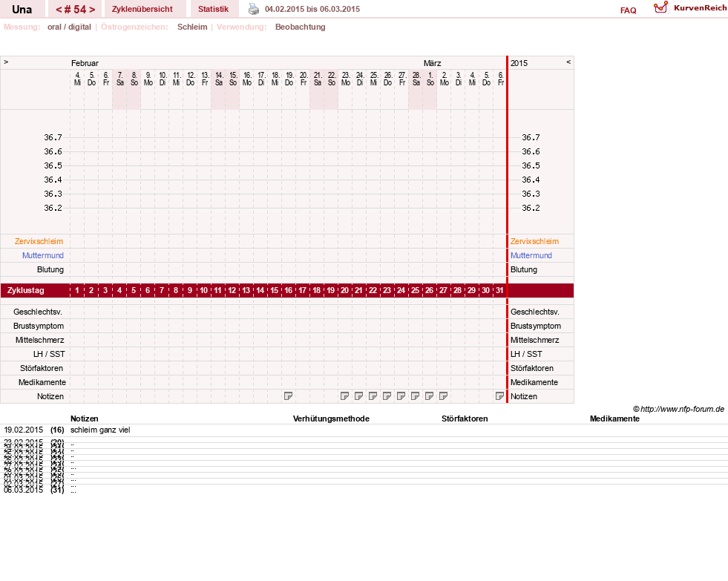
Task: Open the note icon on cycle day 27
Action: (443, 395)
